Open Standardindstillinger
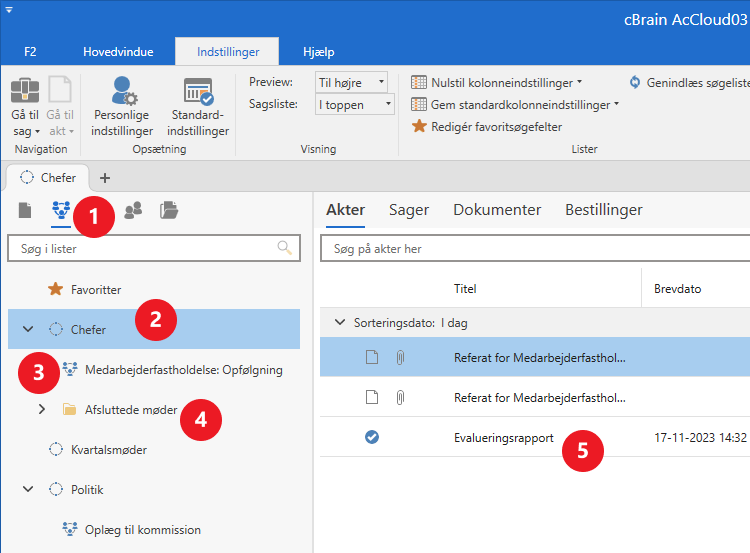Image resolution: width=750 pixels, height=553 pixels. pos(198,107)
